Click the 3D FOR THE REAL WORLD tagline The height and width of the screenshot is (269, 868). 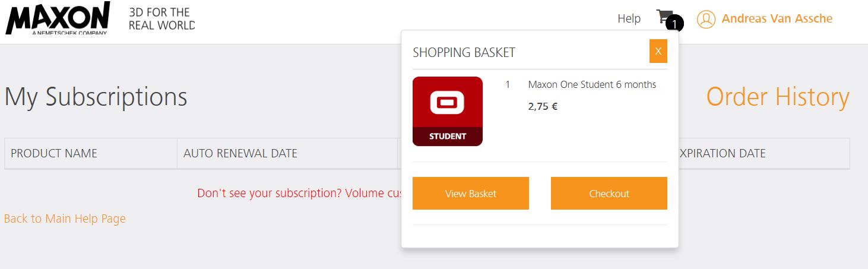tap(161, 19)
